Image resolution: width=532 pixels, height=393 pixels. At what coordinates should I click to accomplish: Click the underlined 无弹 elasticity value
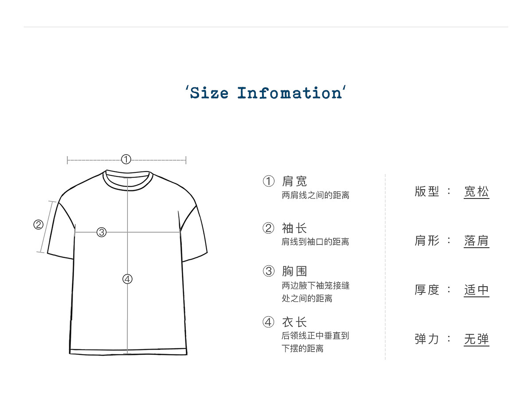pyautogui.click(x=477, y=339)
